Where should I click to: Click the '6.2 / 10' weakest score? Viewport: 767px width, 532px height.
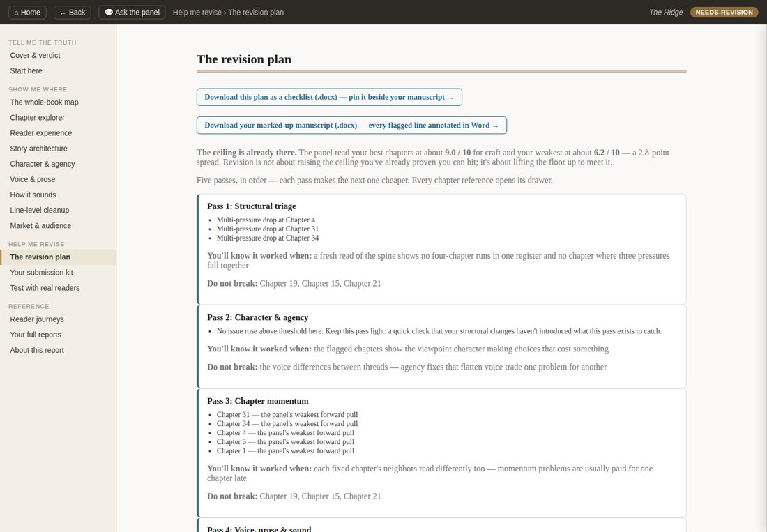click(x=607, y=153)
